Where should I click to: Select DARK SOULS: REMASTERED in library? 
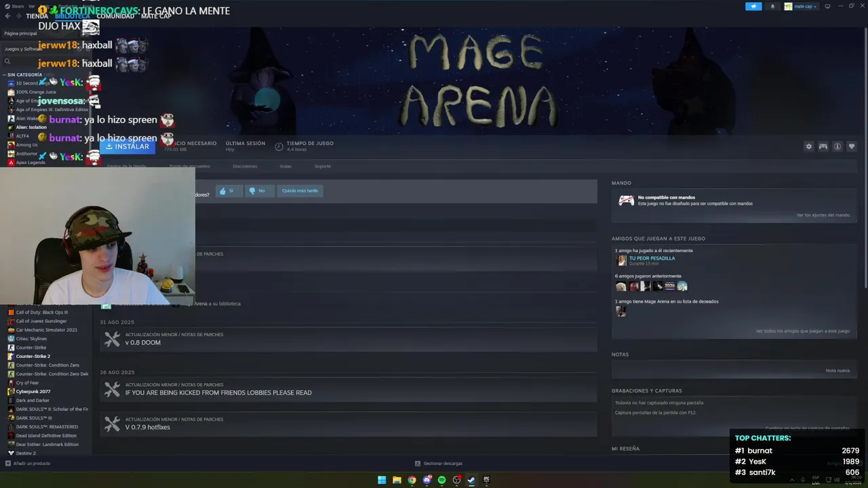[x=47, y=427]
